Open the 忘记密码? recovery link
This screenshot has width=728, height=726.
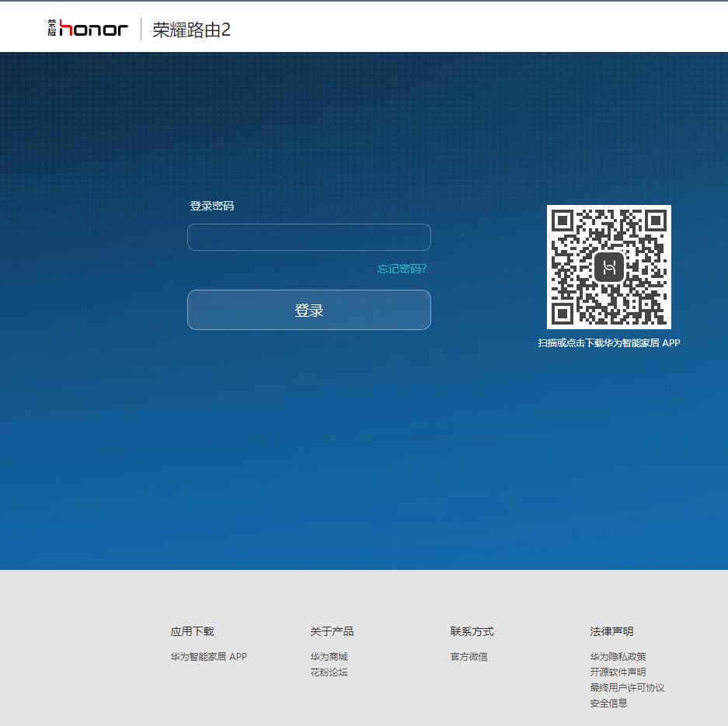(x=402, y=269)
